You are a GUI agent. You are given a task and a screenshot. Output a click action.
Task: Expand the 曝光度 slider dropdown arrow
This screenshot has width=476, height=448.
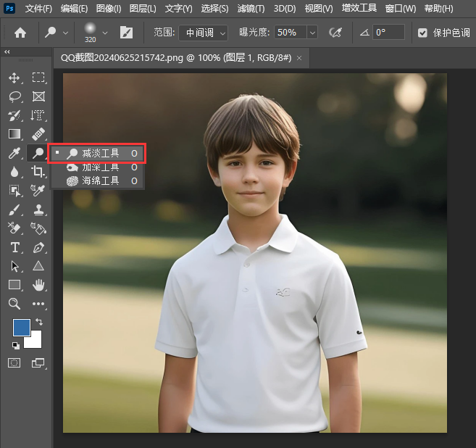click(x=312, y=33)
